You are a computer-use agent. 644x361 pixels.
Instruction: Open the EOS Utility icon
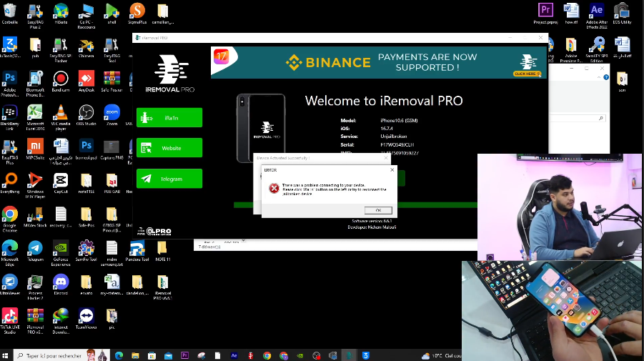click(x=622, y=14)
